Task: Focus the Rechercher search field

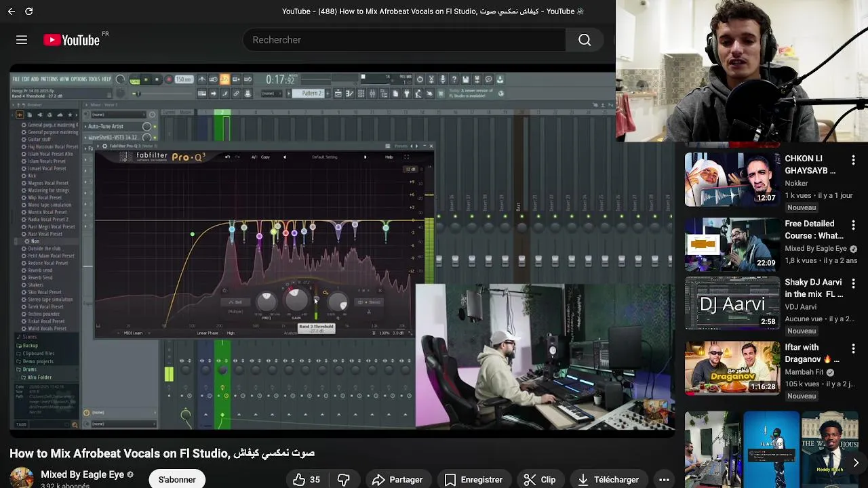Action: pyautogui.click(x=404, y=40)
